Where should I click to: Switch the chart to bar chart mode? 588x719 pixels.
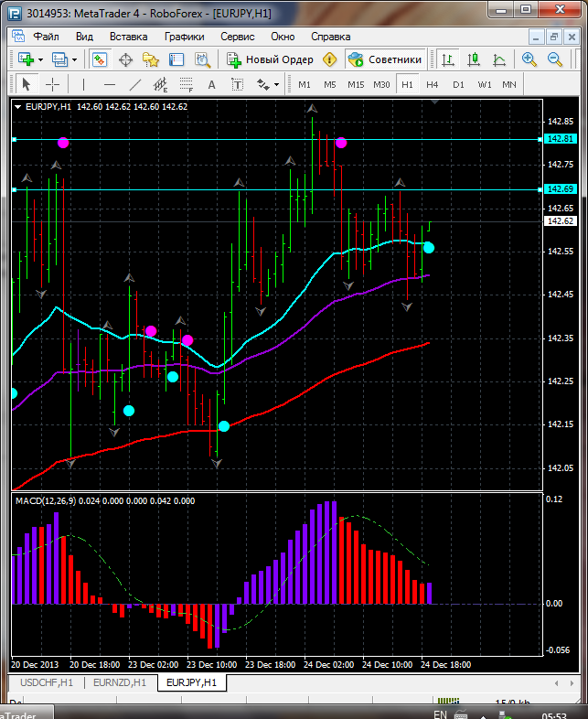[x=448, y=59]
